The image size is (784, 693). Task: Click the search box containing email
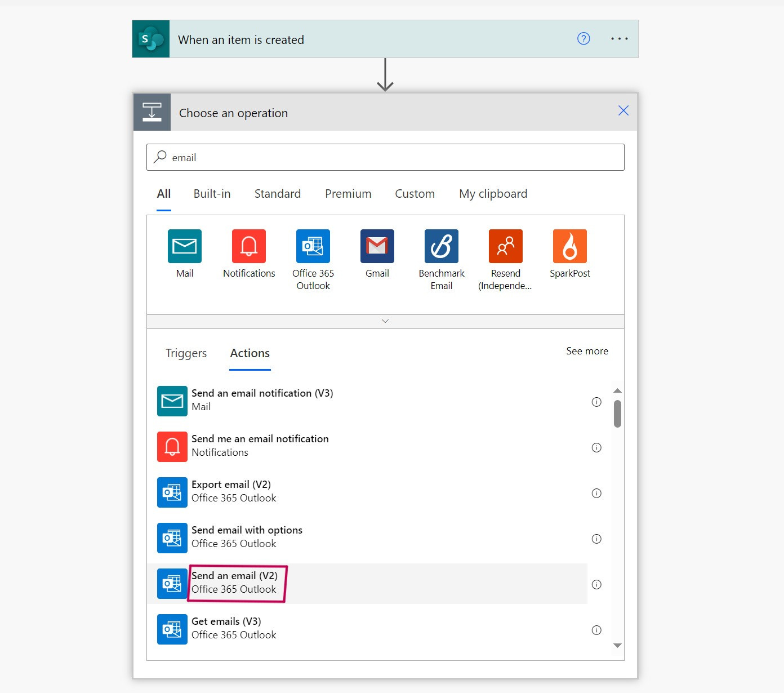(x=385, y=157)
